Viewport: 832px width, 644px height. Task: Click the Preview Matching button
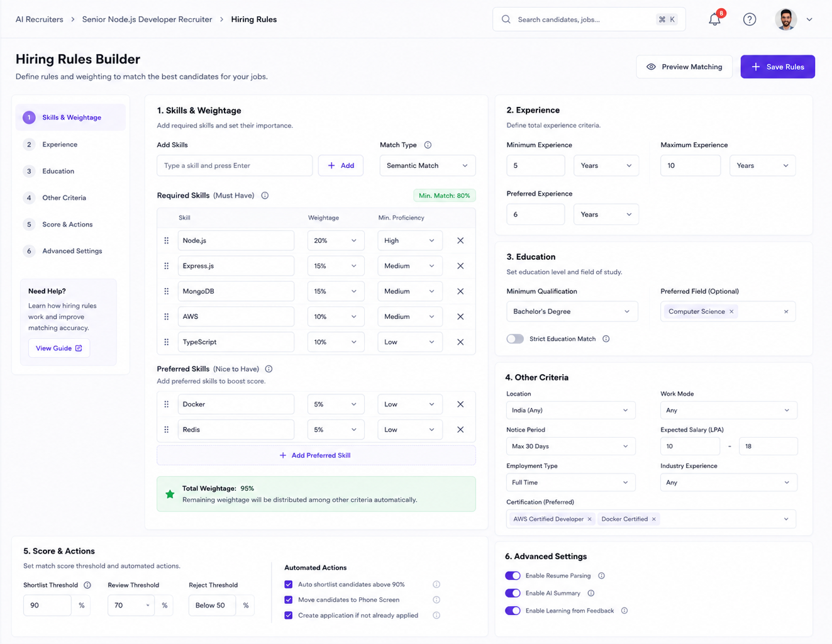684,67
